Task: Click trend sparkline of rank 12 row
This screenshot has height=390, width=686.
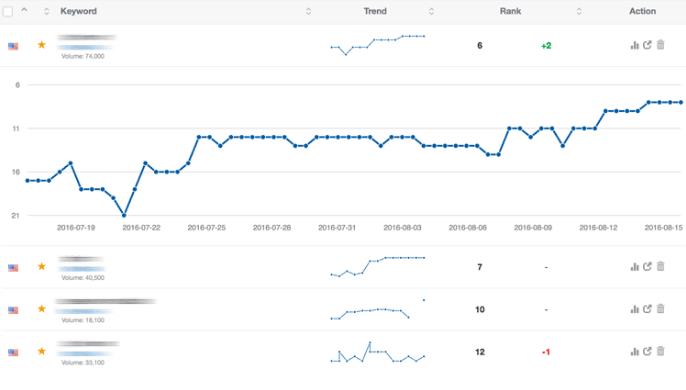Action: pos(378,352)
